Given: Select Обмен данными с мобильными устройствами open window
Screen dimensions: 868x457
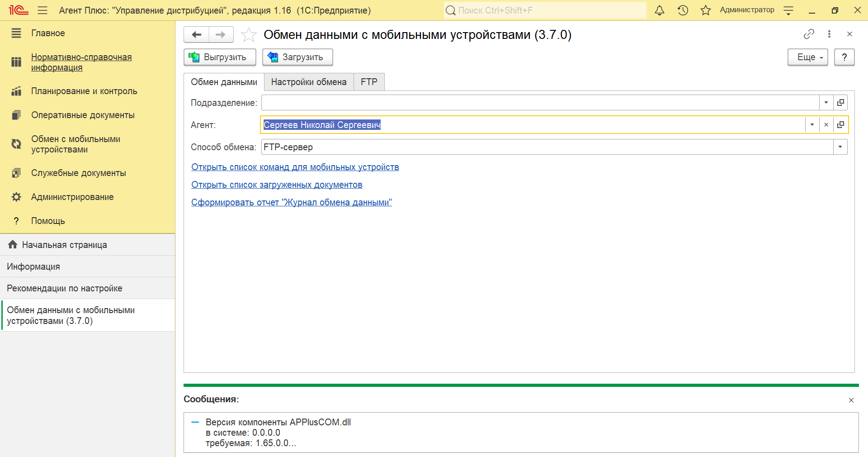Looking at the screenshot, I should tap(87, 315).
